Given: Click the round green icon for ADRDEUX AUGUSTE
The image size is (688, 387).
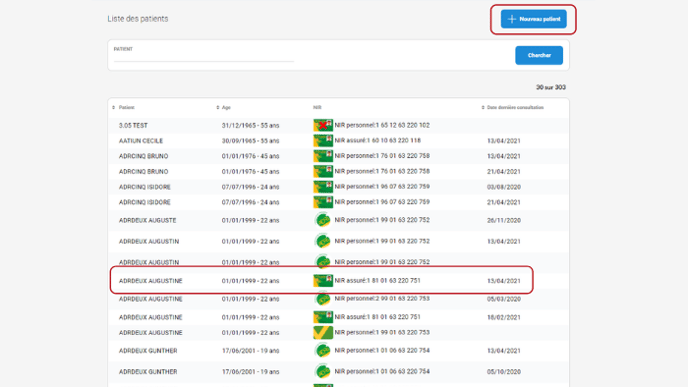Looking at the screenshot, I should [x=323, y=220].
